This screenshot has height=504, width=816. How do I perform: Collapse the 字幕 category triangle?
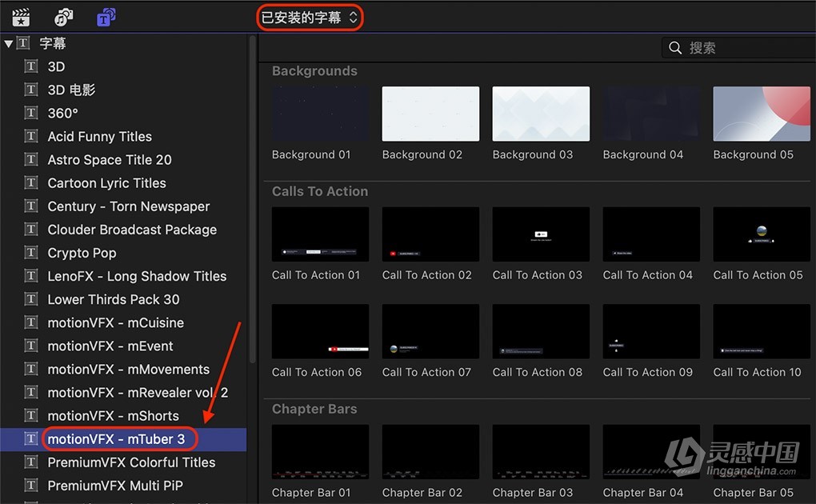[8, 44]
